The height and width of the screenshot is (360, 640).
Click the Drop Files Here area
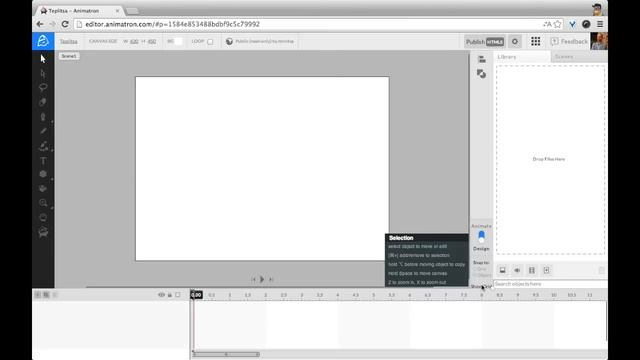551,159
